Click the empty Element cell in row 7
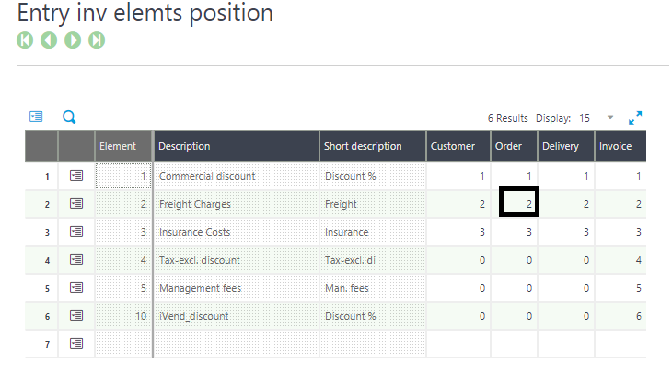Screen dimensions: 669x371 tap(123, 344)
